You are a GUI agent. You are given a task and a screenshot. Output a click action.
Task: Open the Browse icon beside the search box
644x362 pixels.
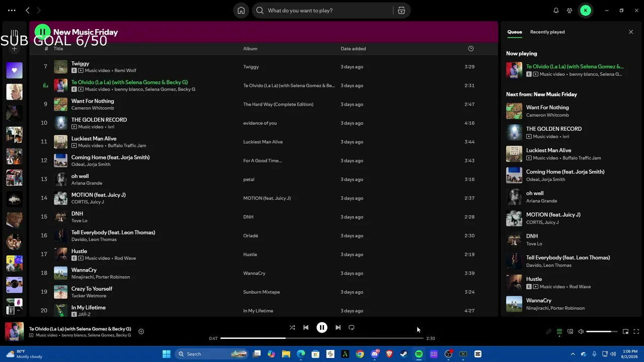[401, 11]
